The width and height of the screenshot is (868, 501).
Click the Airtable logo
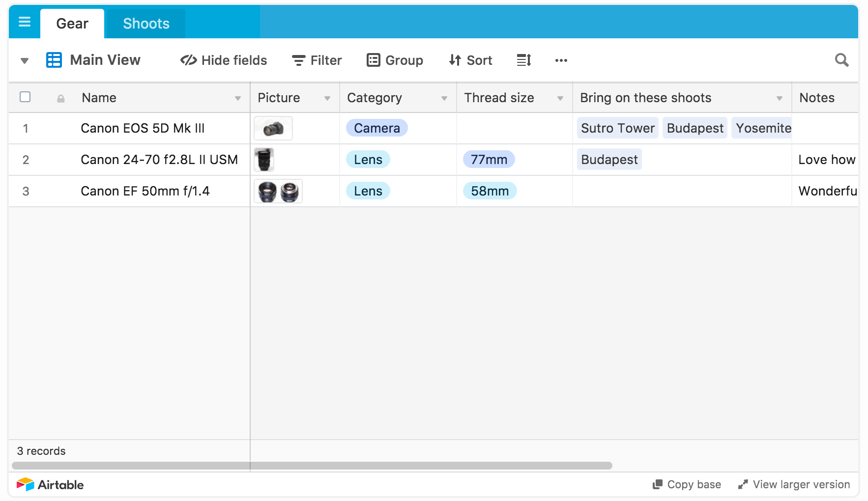(50, 485)
